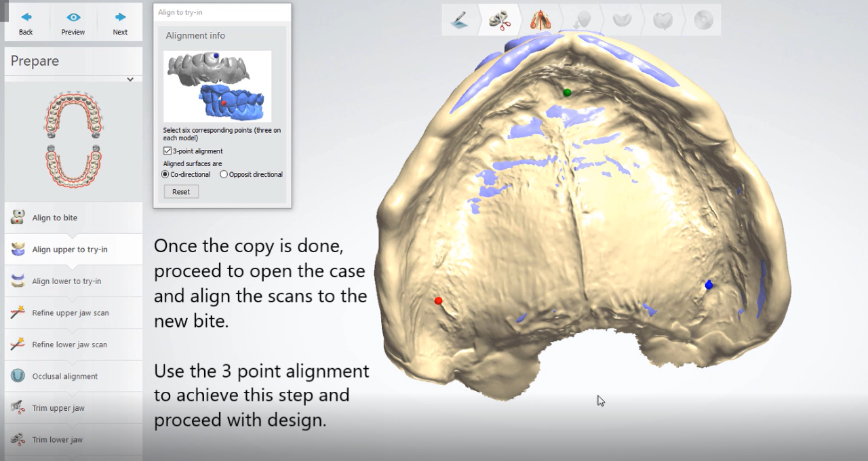Screen dimensions: 868x461
Task: Open the Trim lower jaw step
Action: pos(73,439)
